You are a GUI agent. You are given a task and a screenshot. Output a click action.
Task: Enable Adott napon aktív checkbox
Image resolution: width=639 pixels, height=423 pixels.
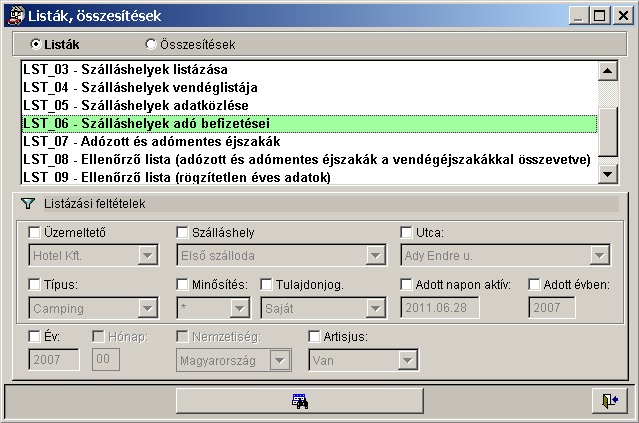tap(406, 284)
